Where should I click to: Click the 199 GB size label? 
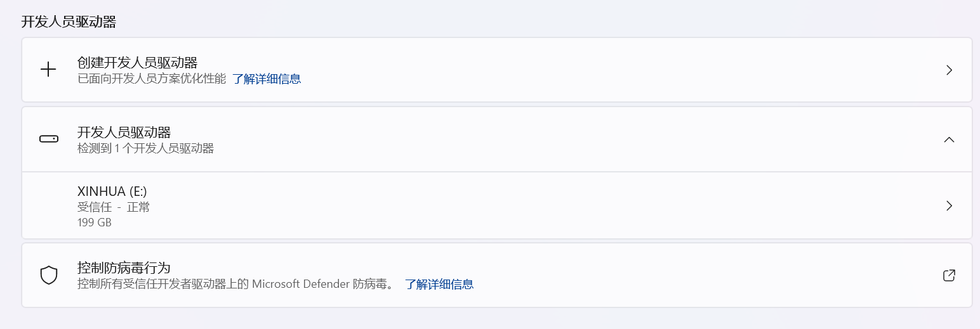click(x=95, y=223)
